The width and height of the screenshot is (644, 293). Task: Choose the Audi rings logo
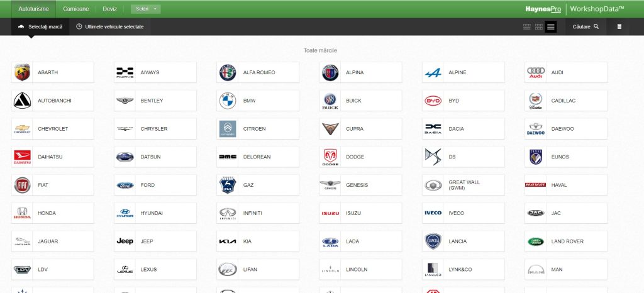pyautogui.click(x=535, y=72)
